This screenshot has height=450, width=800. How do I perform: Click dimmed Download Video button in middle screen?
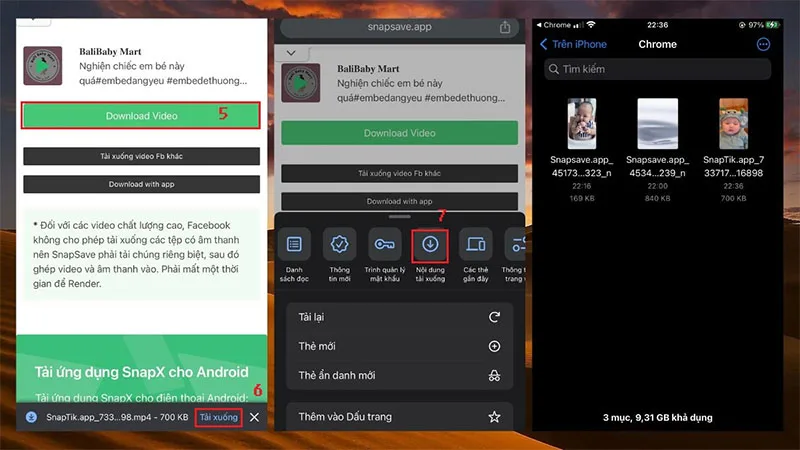coord(399,133)
